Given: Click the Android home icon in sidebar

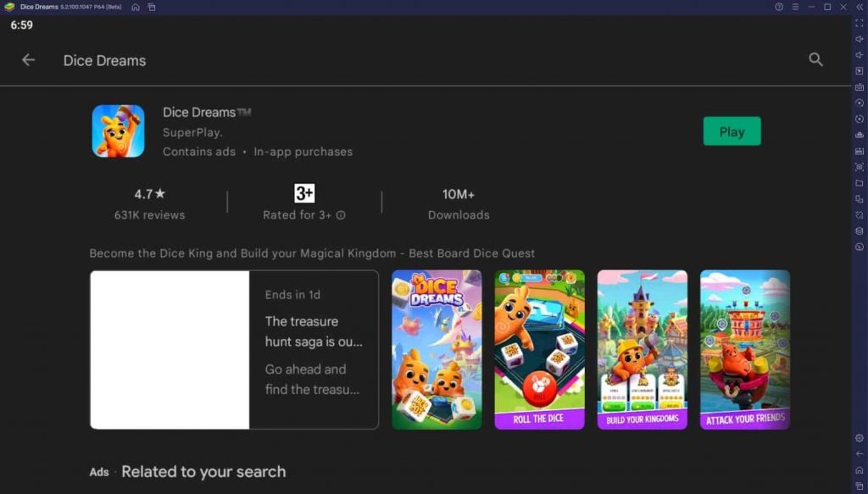Looking at the screenshot, I should tap(860, 470).
